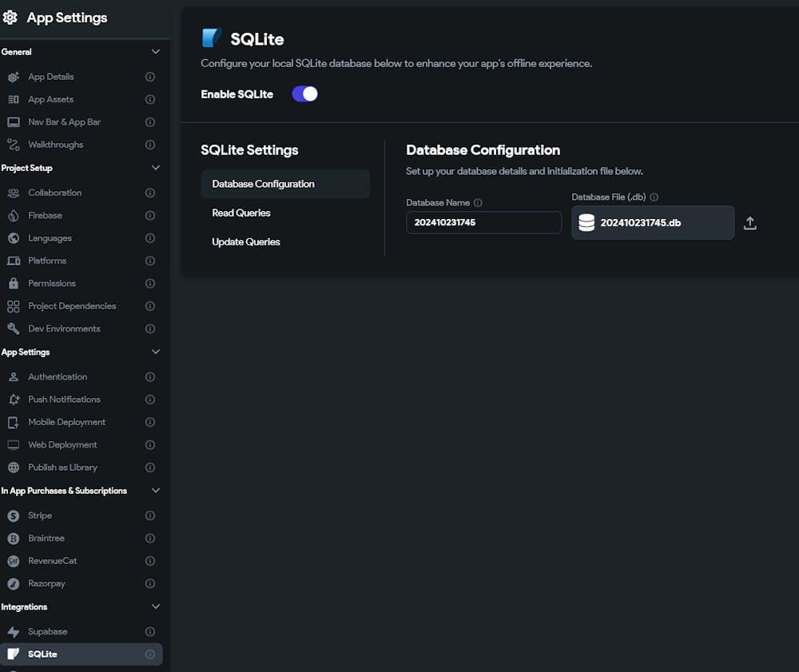The image size is (799, 672).
Task: Click the Supabase lightning bolt icon
Action: [x=13, y=631]
